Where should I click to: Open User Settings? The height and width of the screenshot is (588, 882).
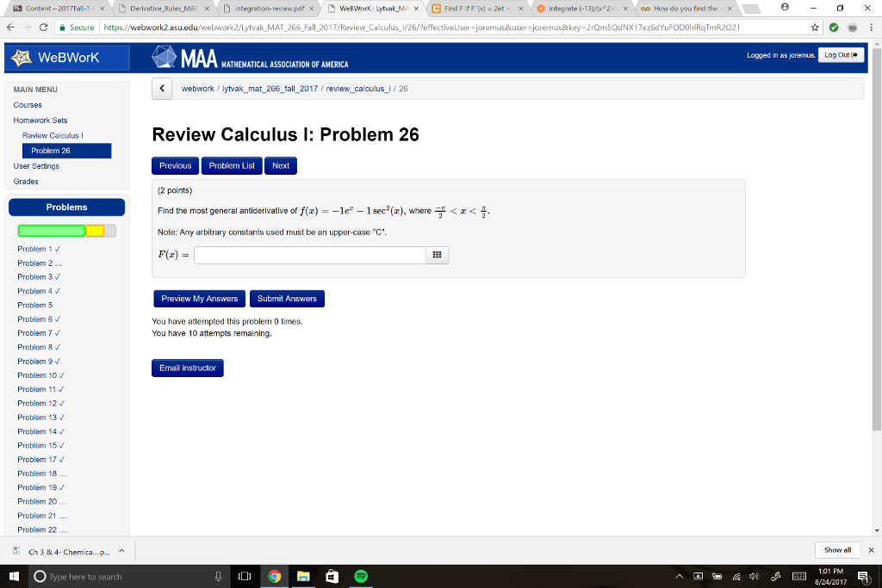tap(36, 166)
